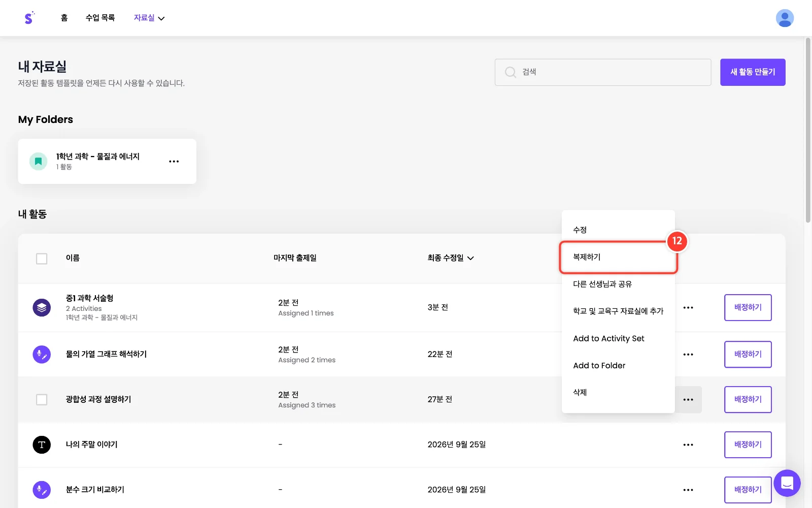Viewport: 812px width, 508px height.
Task: Click 배정하기 for 물의 가열 그래프 해석하기
Action: (748, 354)
